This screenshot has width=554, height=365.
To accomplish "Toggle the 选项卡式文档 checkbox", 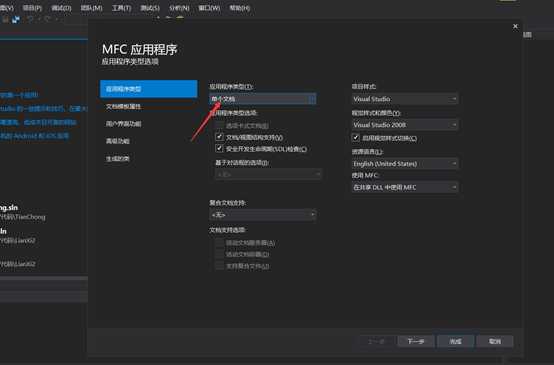I will pyautogui.click(x=219, y=125).
